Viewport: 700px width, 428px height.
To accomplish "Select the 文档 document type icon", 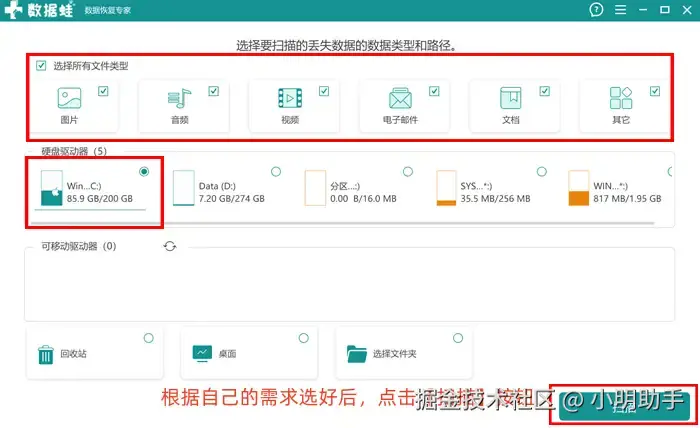I will (511, 98).
